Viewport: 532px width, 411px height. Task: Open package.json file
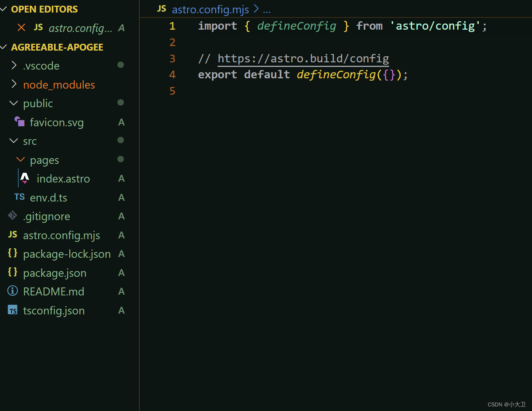54,273
